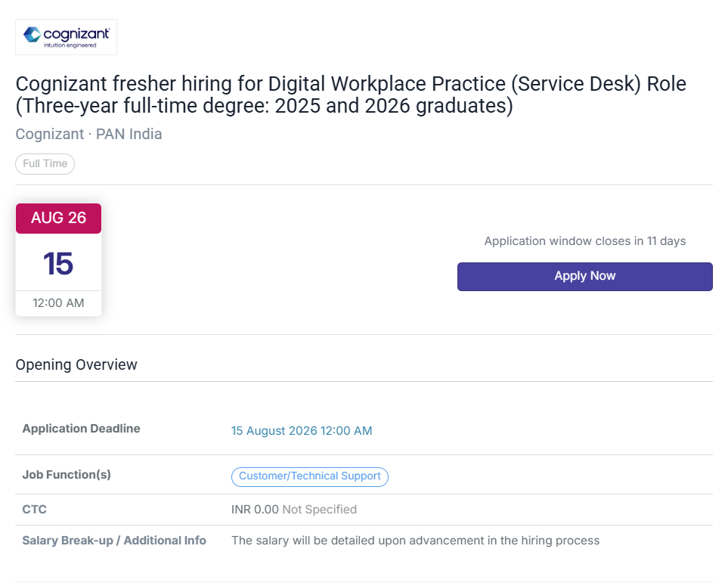Click the large 15 date number
This screenshot has width=728, height=583.
pos(58,263)
